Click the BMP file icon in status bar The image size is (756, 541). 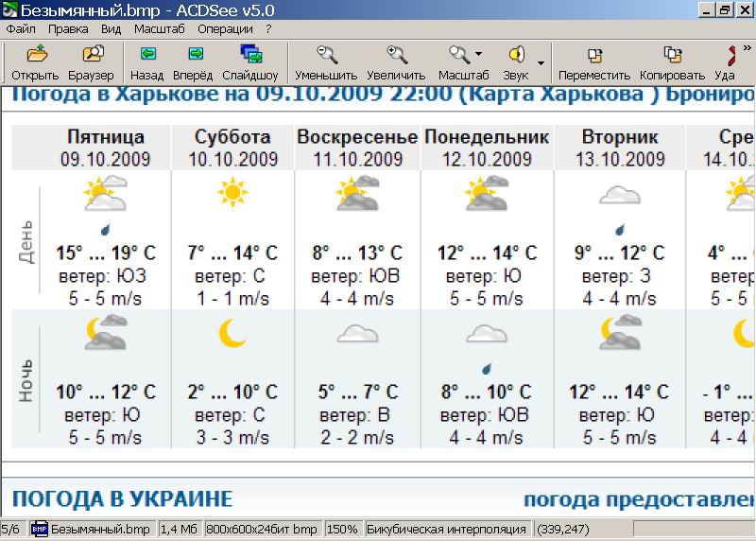point(40,530)
